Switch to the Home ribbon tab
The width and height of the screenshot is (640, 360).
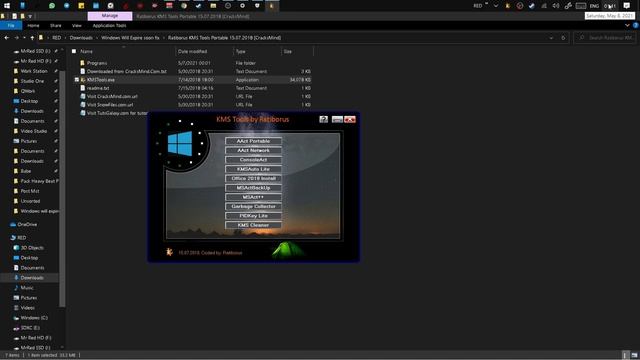(x=33, y=25)
